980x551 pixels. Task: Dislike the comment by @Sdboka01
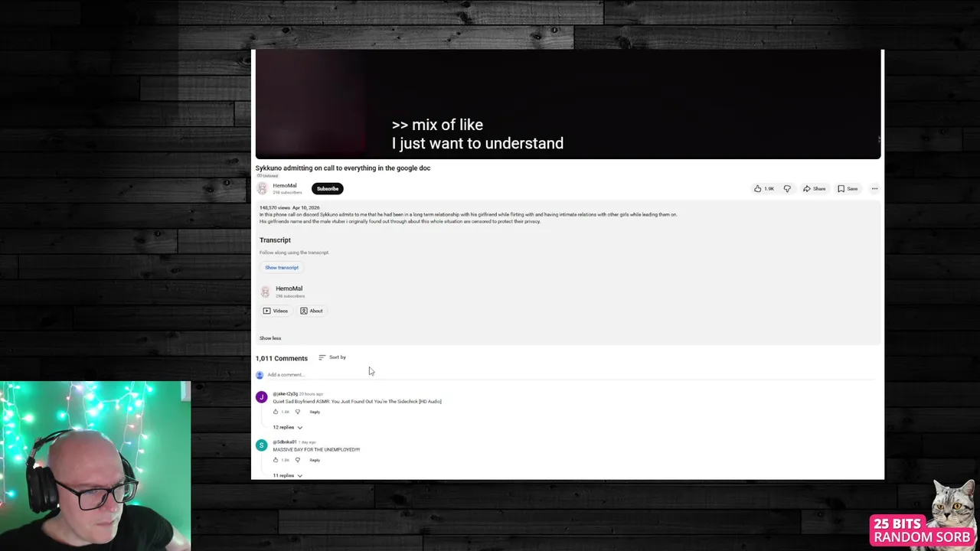coord(298,460)
